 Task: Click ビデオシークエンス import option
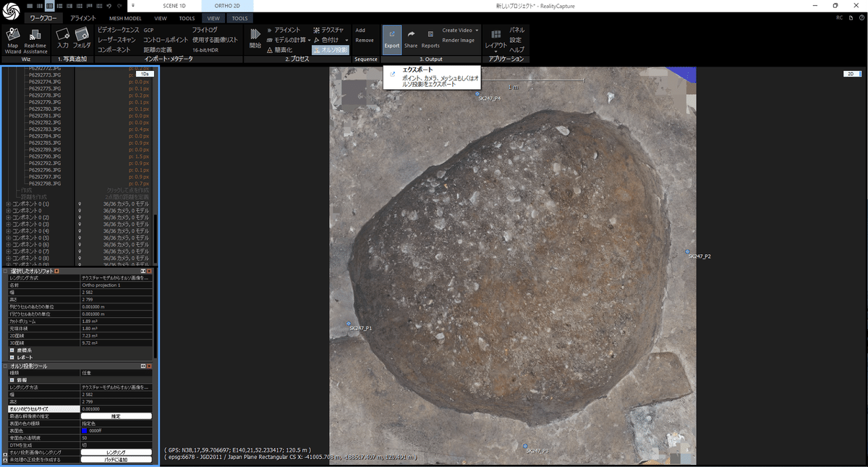pyautogui.click(x=118, y=30)
